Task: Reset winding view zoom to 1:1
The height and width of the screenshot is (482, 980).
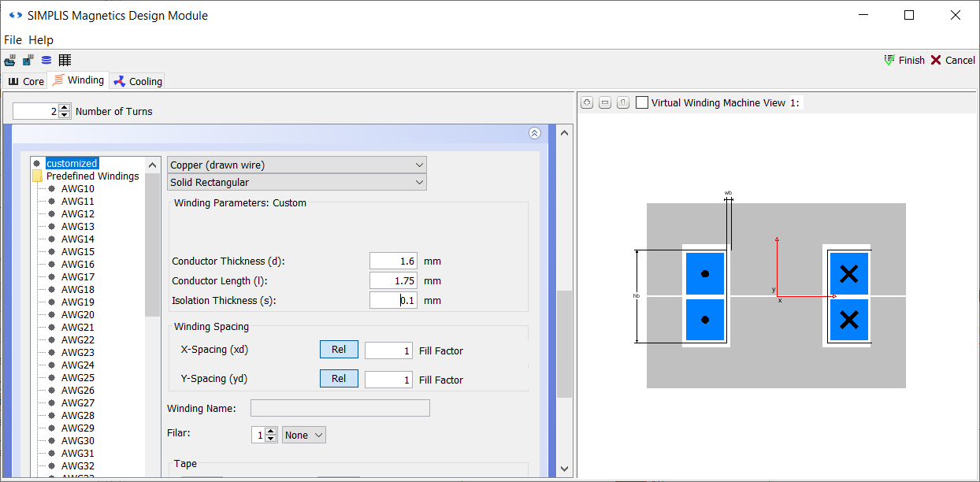Action: [x=622, y=103]
